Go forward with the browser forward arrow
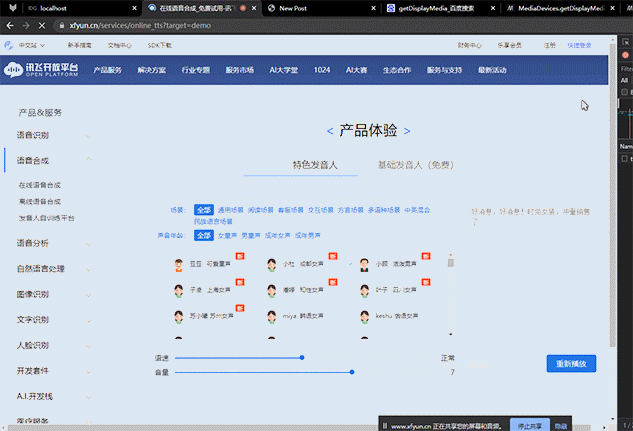This screenshot has height=431, width=633. pos(26,25)
